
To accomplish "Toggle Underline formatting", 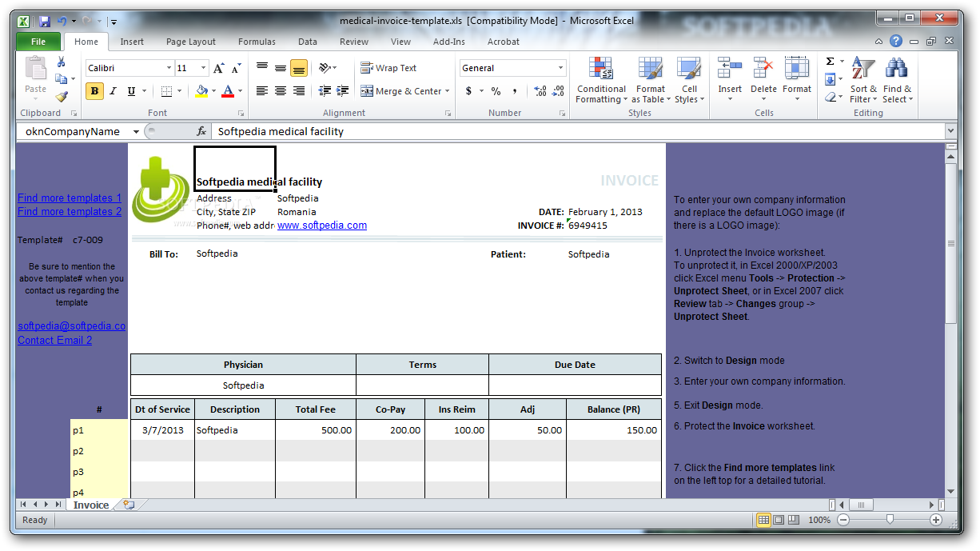I will 131,91.
